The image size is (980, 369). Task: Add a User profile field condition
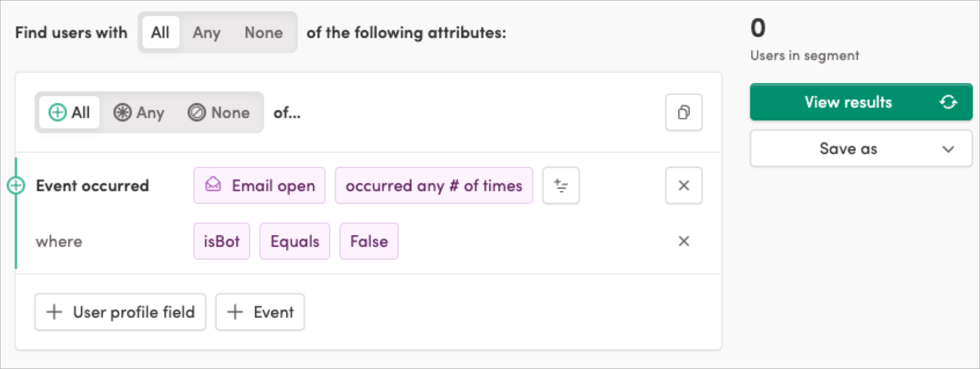tap(119, 312)
